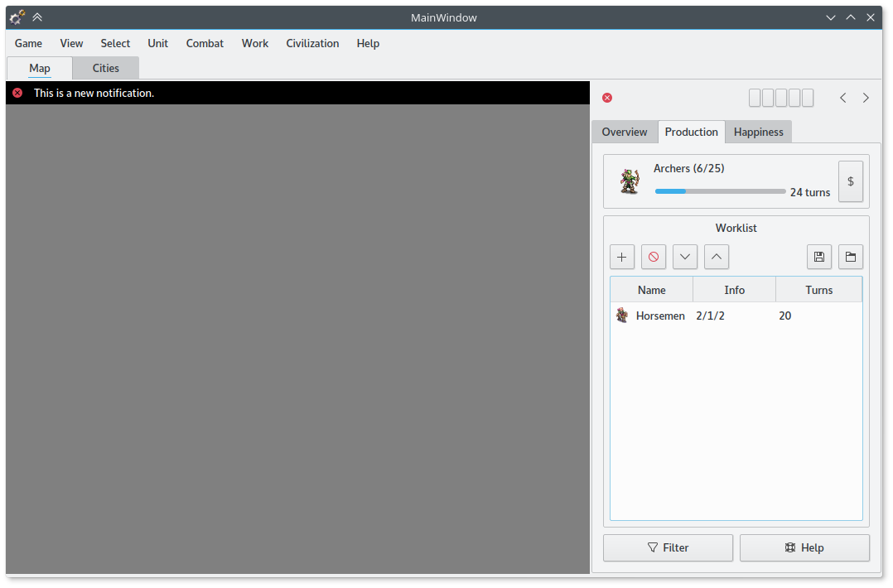
Task: Open the Work menu
Action: coord(254,43)
